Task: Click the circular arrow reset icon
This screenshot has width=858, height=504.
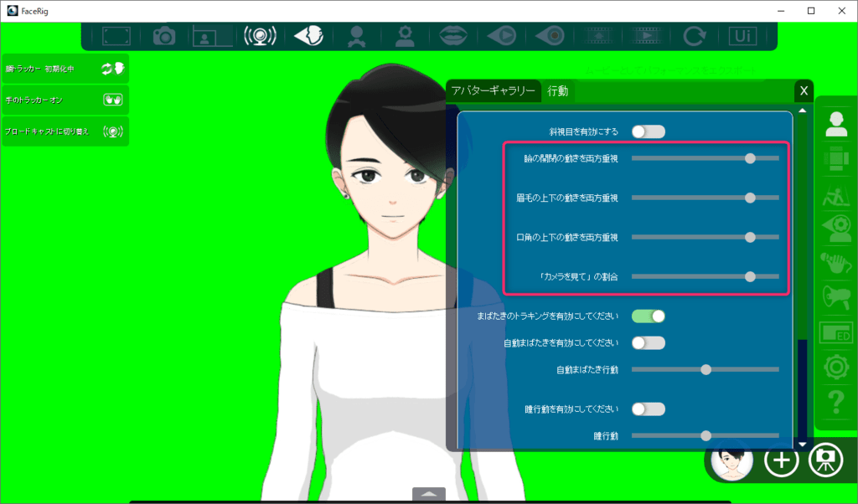Action: [695, 36]
